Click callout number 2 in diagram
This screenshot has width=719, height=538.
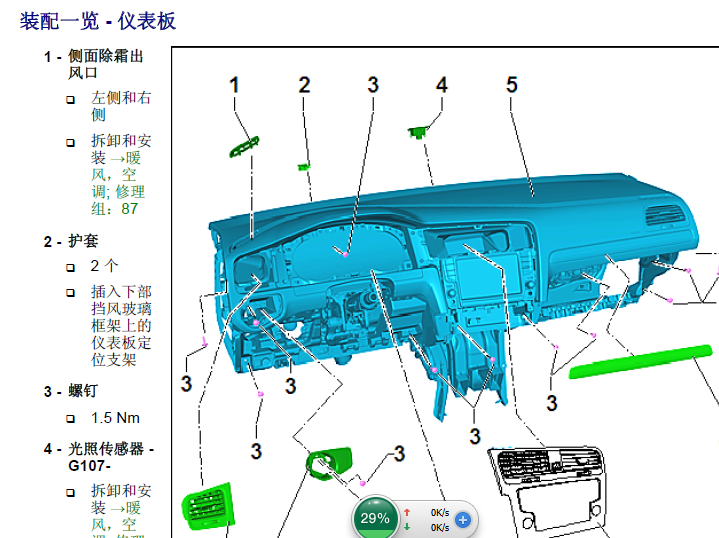[x=304, y=85]
